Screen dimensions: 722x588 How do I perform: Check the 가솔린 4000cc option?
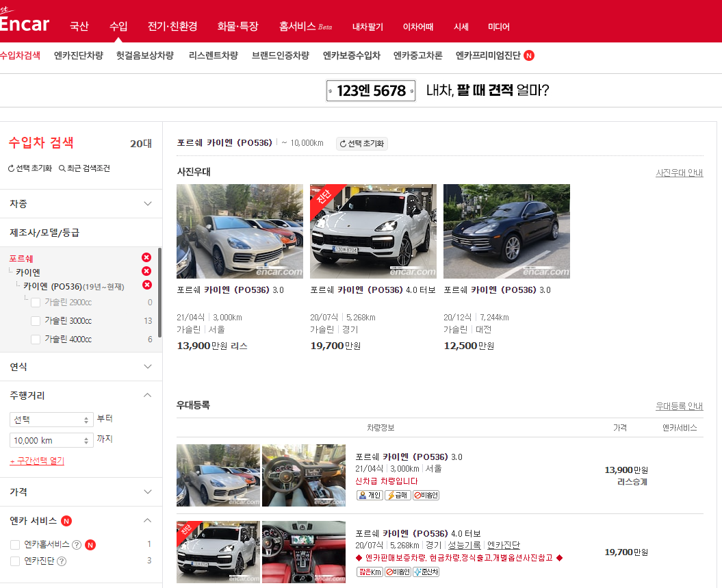point(36,340)
